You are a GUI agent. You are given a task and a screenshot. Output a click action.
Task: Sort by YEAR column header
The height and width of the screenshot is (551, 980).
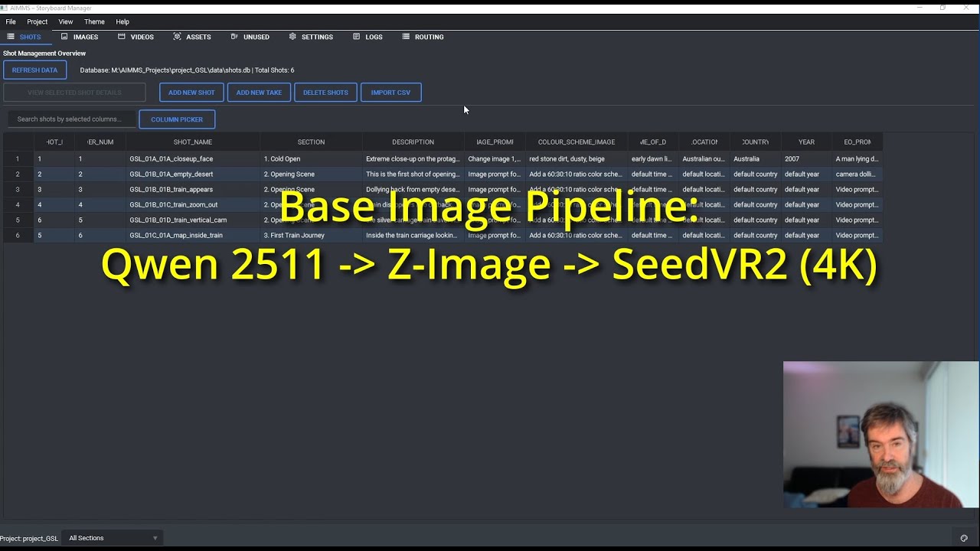click(806, 142)
